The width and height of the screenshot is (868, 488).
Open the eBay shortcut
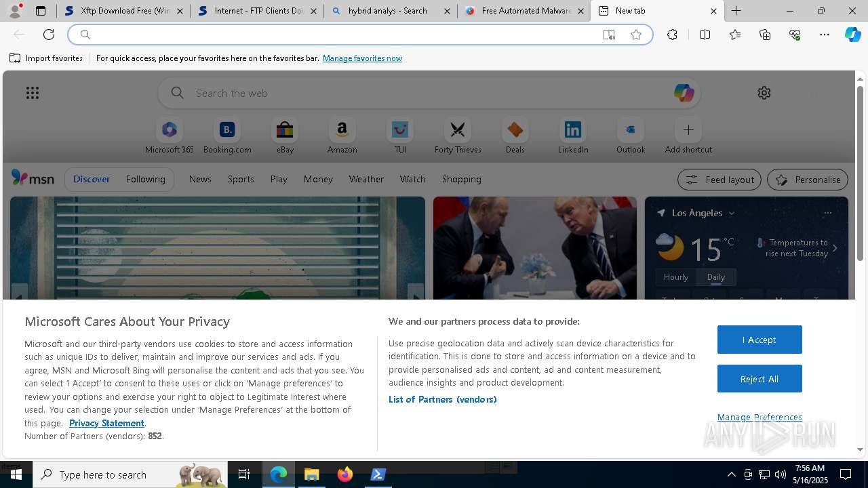(x=285, y=136)
